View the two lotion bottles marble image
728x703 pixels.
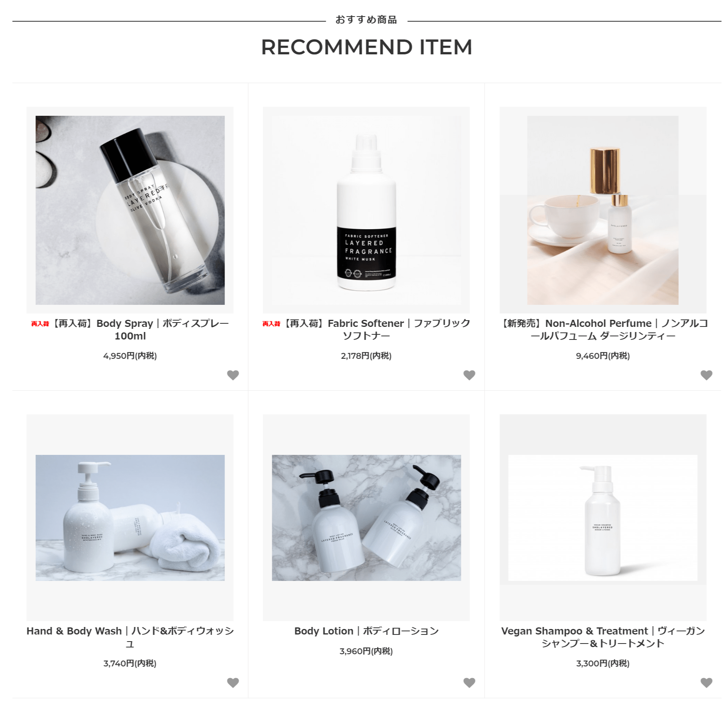coord(366,518)
